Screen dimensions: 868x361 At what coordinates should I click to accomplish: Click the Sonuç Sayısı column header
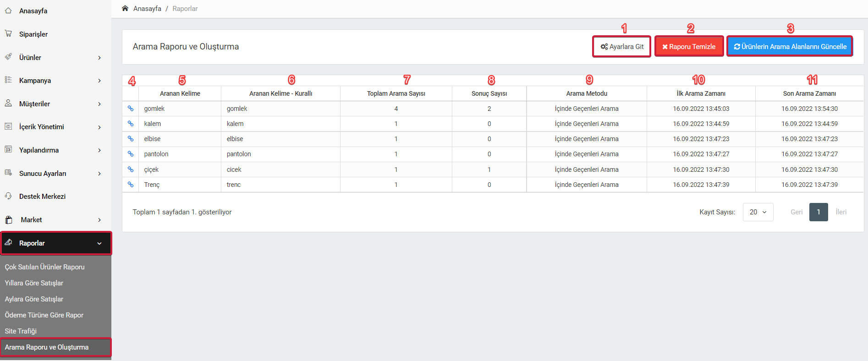coord(489,93)
